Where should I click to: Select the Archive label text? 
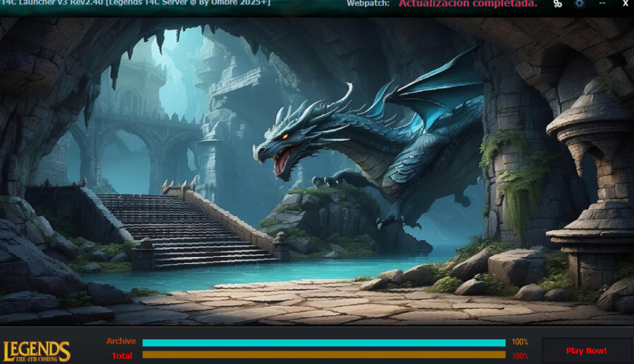click(120, 341)
